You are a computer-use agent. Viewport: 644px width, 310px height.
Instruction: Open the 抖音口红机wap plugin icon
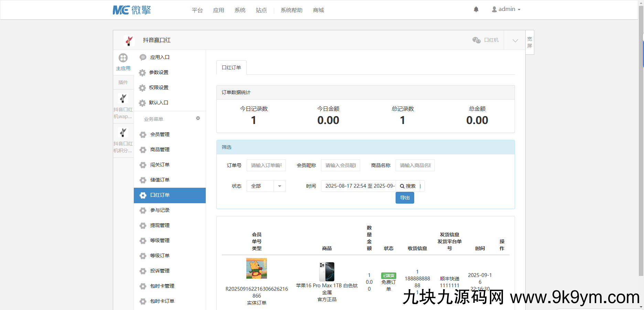[x=123, y=98]
